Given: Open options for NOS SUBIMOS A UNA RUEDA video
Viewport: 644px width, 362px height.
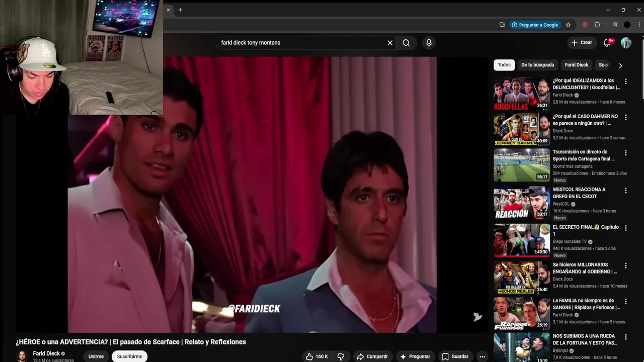Looking at the screenshot, I should 626,337.
